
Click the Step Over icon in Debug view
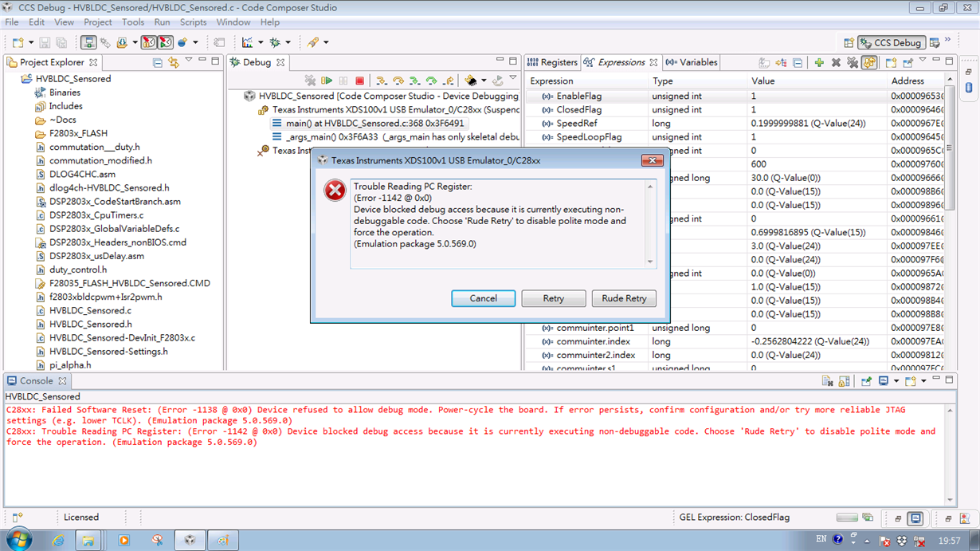(398, 81)
